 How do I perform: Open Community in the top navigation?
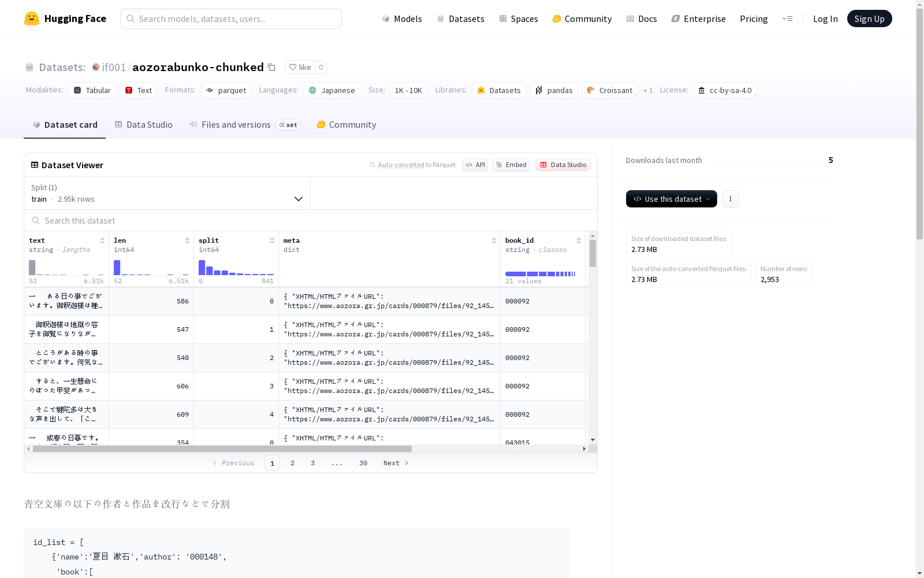(x=582, y=18)
